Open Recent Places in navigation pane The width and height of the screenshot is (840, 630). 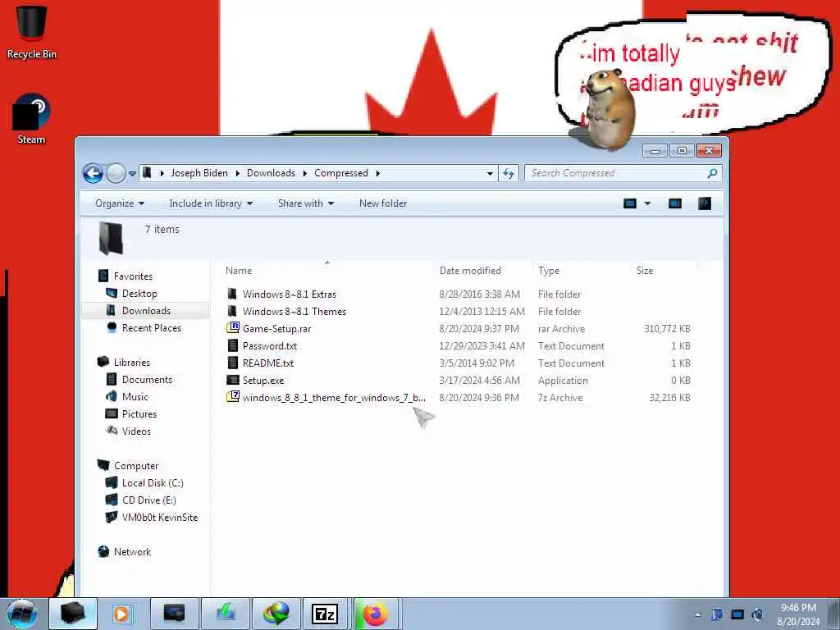click(151, 328)
